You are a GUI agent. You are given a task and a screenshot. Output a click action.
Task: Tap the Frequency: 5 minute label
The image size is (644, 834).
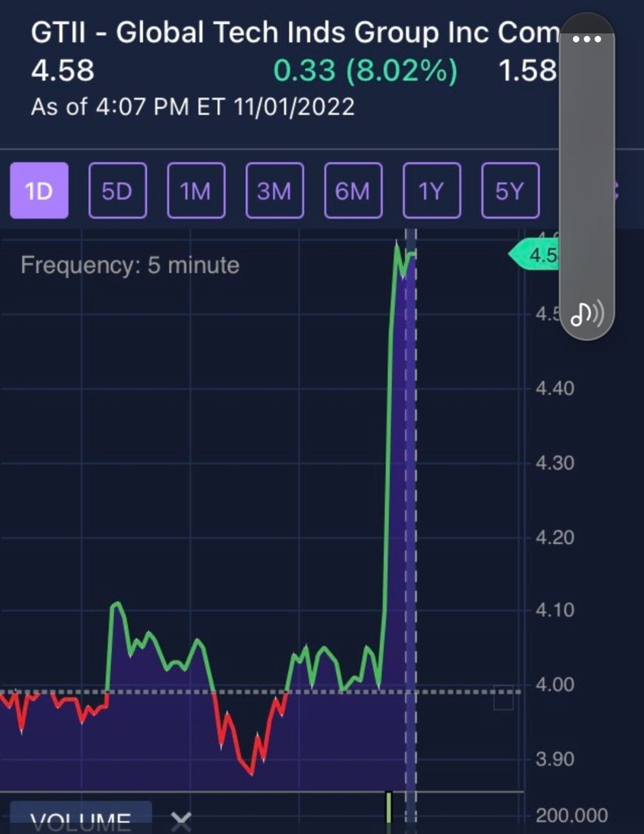tap(130, 265)
